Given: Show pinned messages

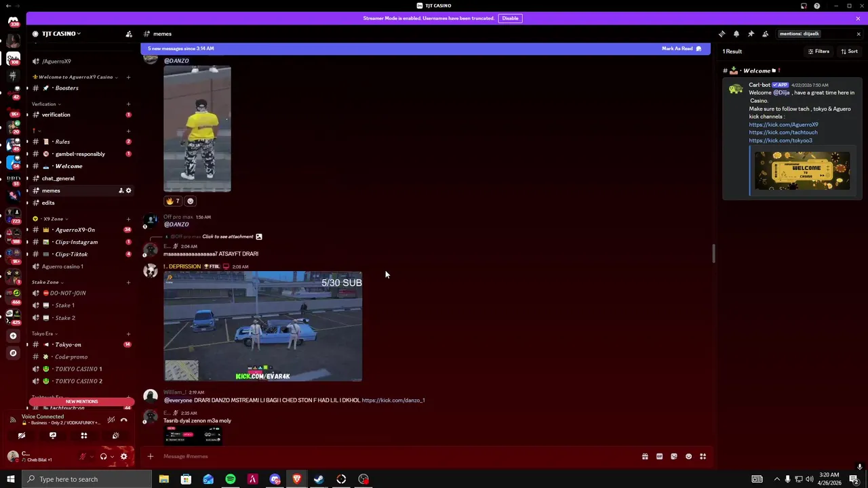Looking at the screenshot, I should 751,34.
